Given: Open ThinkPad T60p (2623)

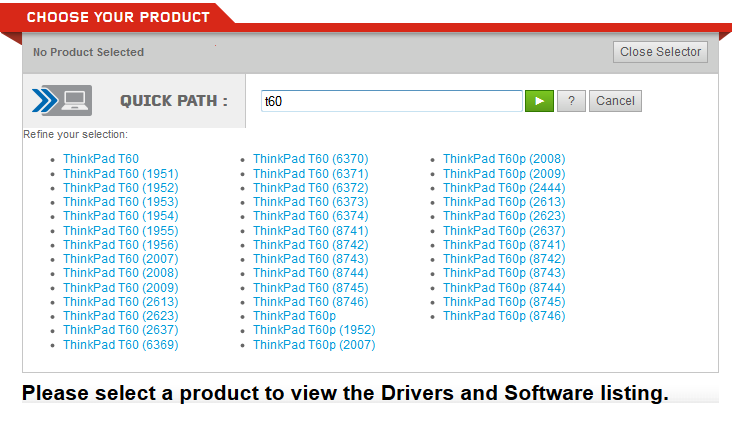Looking at the screenshot, I should click(x=504, y=216).
